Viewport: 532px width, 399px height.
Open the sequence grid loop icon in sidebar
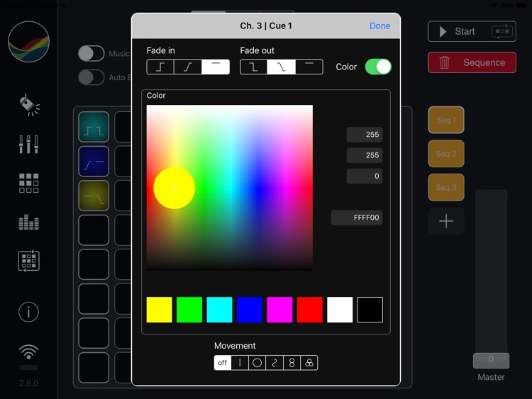28,261
